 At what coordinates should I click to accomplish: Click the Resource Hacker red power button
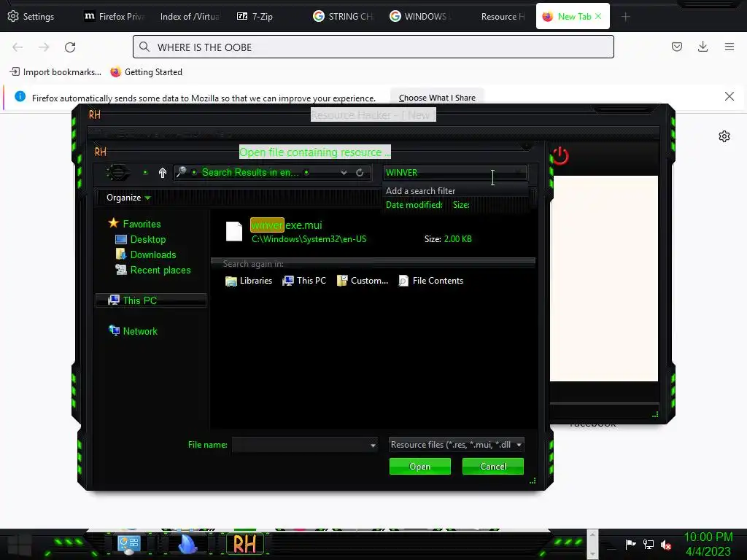[560, 156]
